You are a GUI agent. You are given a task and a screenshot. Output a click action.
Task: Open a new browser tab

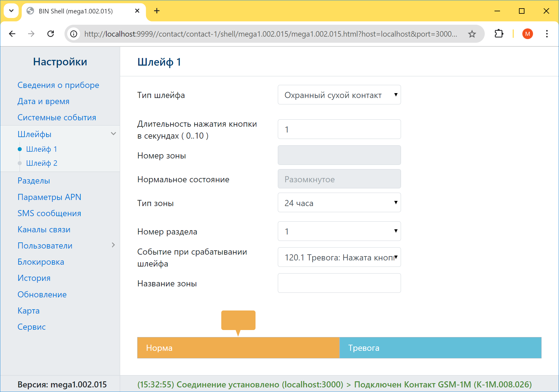pyautogui.click(x=157, y=11)
